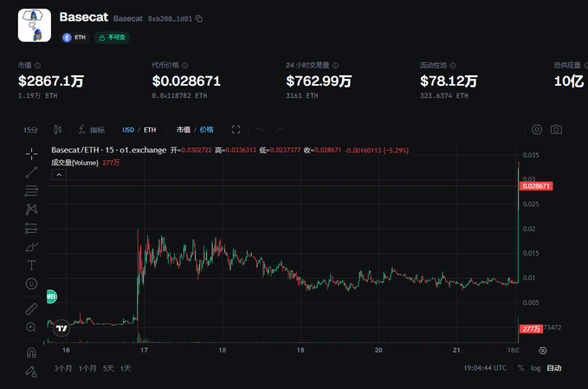This screenshot has width=588, height=389.
Task: Undo the last chart action
Action: click(x=260, y=130)
